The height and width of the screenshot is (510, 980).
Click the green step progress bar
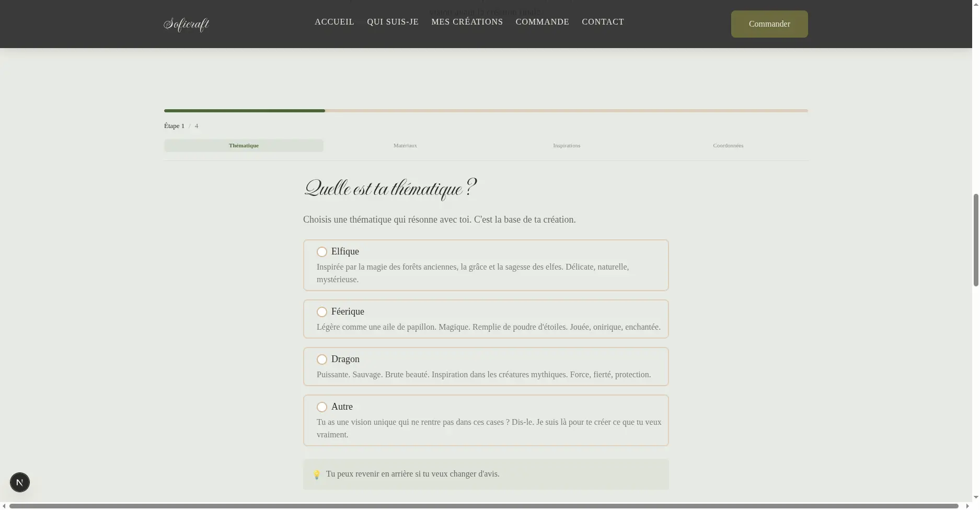pos(244,111)
